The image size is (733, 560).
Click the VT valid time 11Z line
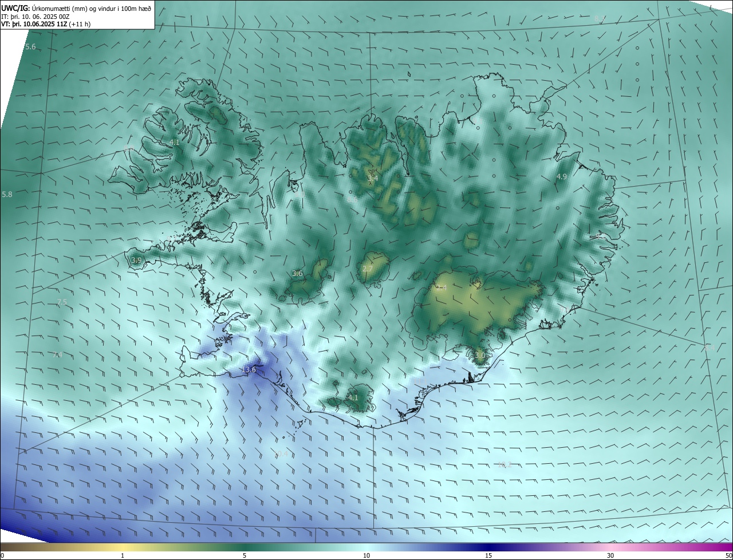[46, 24]
